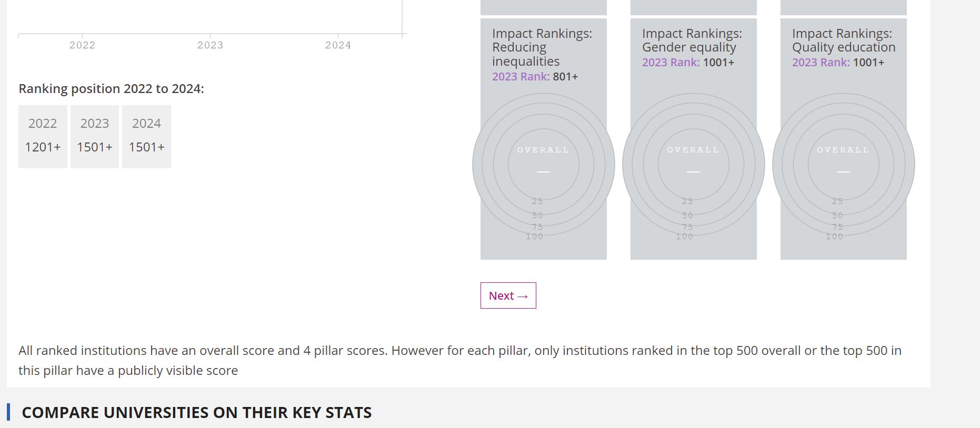The height and width of the screenshot is (428, 980).
Task: Click 2023 Rank 801+ in Reducing inequalities
Action: [535, 77]
